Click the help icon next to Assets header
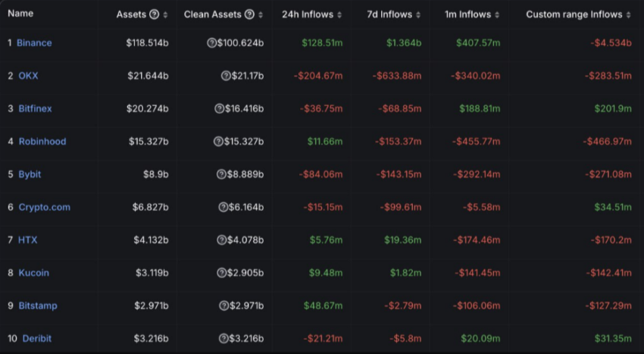The width and height of the screenshot is (644, 354). pos(155,14)
